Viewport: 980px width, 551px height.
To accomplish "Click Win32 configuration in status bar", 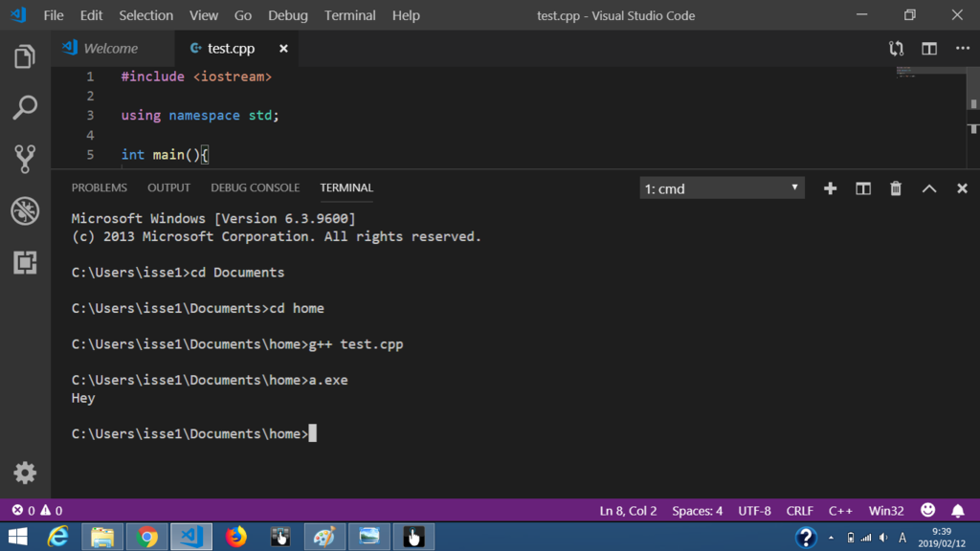I will pos(886,511).
